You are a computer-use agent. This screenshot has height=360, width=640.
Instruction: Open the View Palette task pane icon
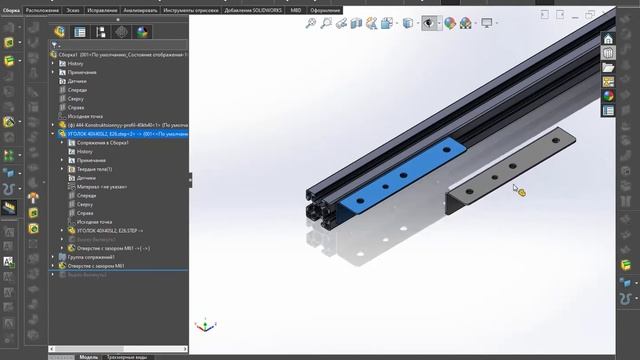point(608,82)
